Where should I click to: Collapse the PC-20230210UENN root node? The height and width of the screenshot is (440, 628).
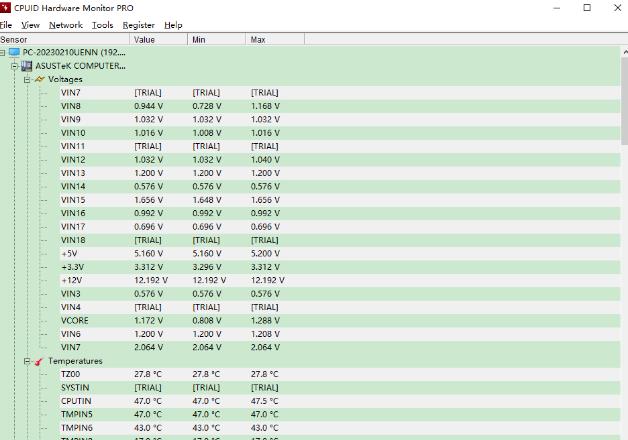2,53
